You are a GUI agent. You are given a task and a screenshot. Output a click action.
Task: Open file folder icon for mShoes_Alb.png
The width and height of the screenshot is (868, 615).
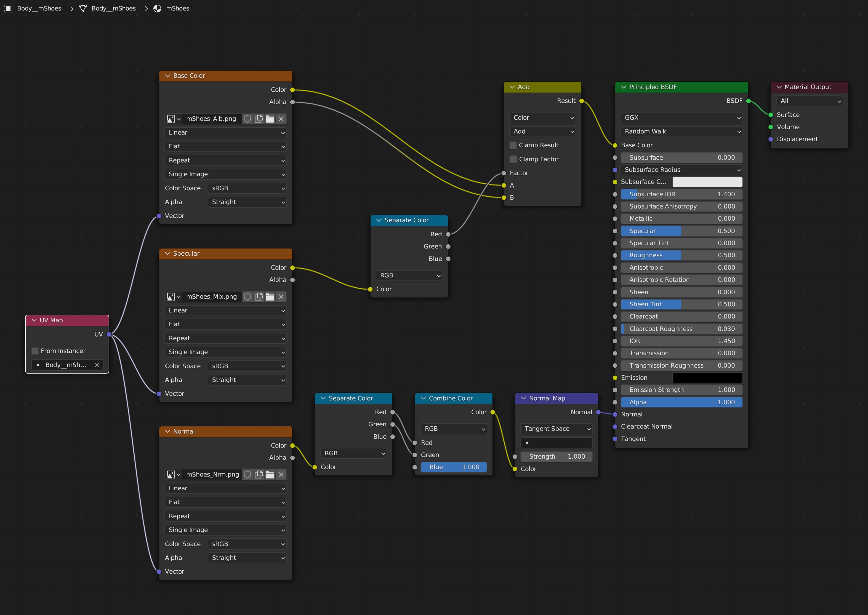pyautogui.click(x=270, y=119)
